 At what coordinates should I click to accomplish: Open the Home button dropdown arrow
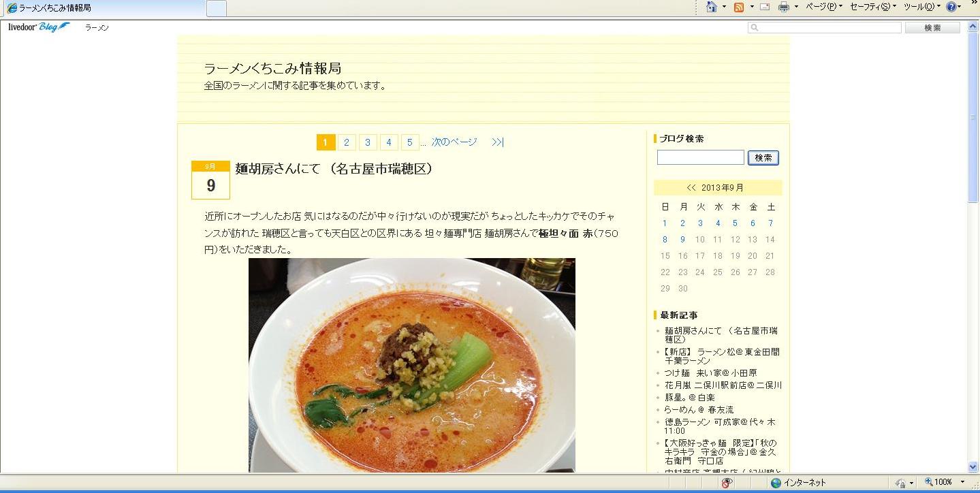click(x=724, y=7)
